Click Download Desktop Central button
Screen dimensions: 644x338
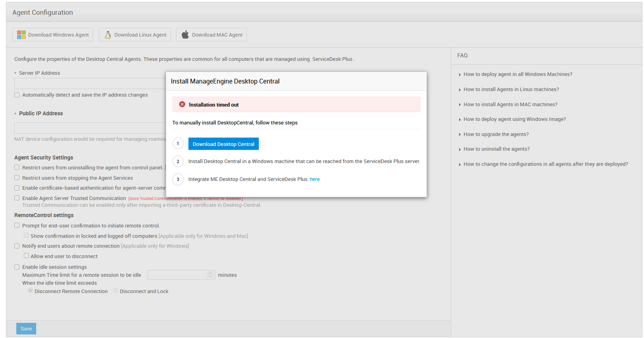pos(223,144)
